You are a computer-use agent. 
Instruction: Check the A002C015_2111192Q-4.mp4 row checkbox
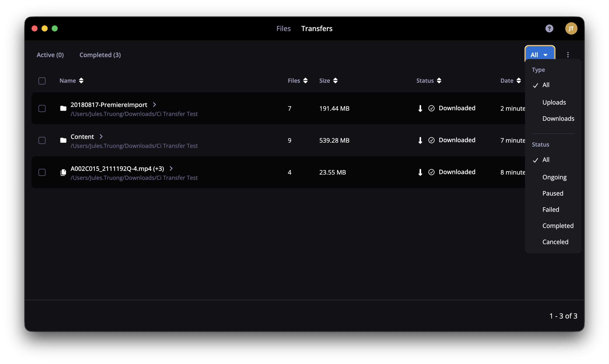(x=42, y=172)
